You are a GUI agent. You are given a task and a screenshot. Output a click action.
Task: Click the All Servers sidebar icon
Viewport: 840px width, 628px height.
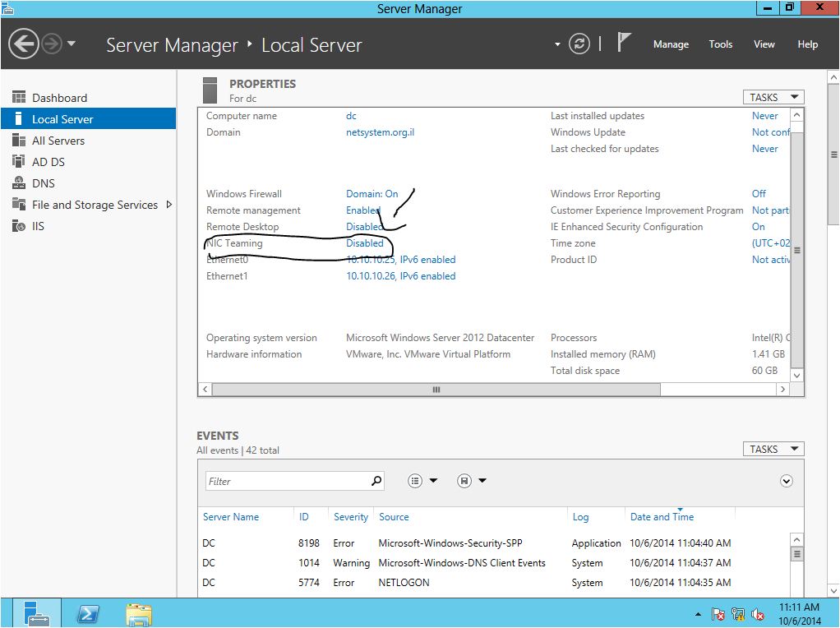coord(19,140)
